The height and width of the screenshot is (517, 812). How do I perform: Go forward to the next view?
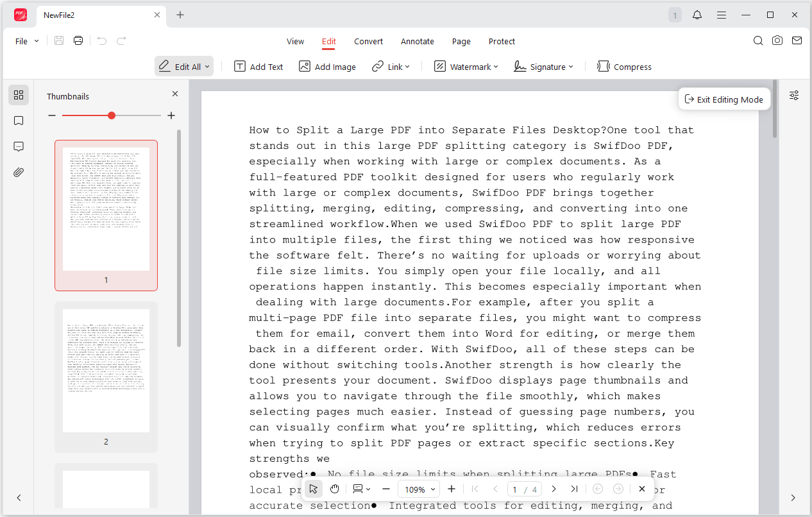tap(618, 489)
